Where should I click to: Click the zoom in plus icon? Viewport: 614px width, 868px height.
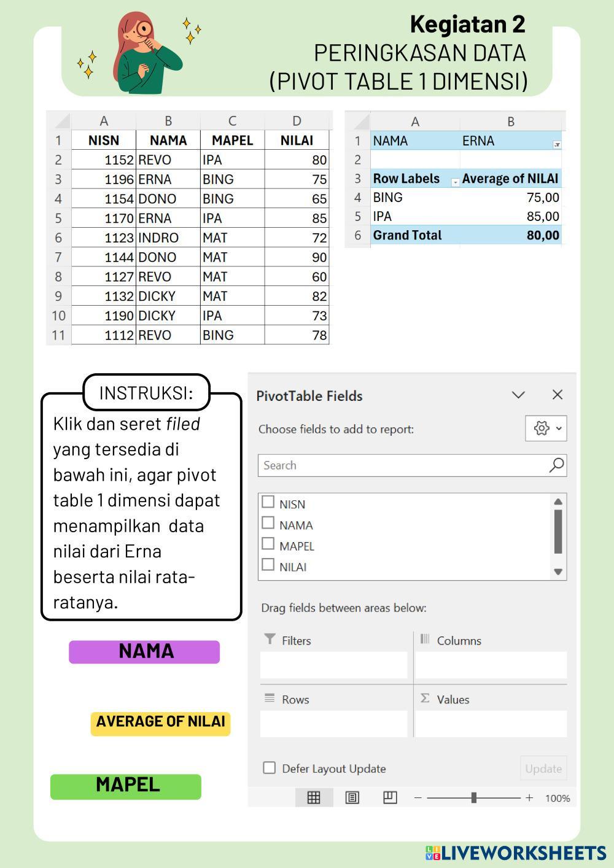click(x=529, y=798)
